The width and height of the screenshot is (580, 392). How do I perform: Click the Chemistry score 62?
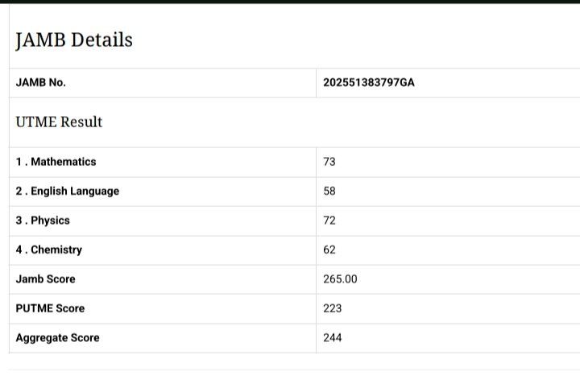(x=329, y=250)
